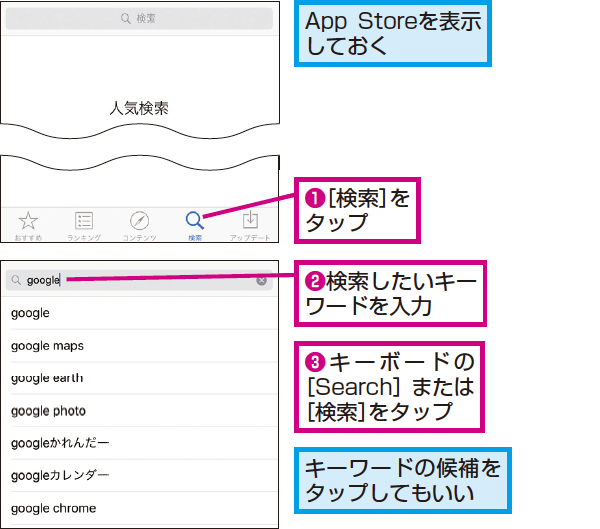Viewport: 600px width, 529px height.
Task: Tap the おすすめ star tab icon
Action: click(x=28, y=220)
